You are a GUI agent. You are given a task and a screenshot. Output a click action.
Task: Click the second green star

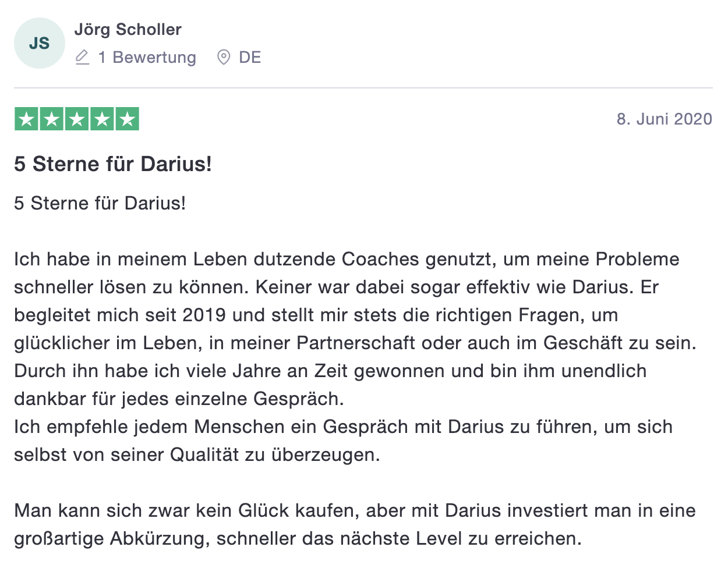click(51, 119)
